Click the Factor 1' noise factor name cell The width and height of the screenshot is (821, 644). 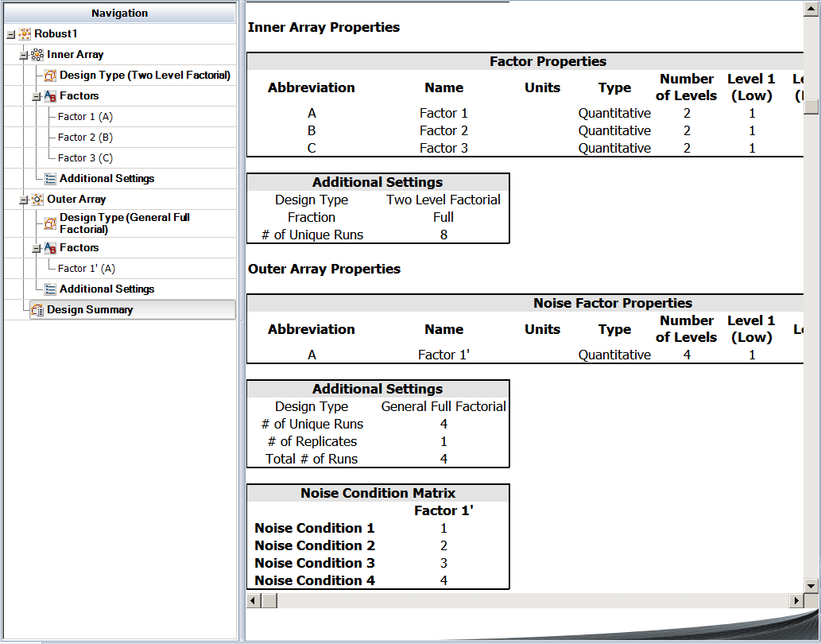pos(443,355)
